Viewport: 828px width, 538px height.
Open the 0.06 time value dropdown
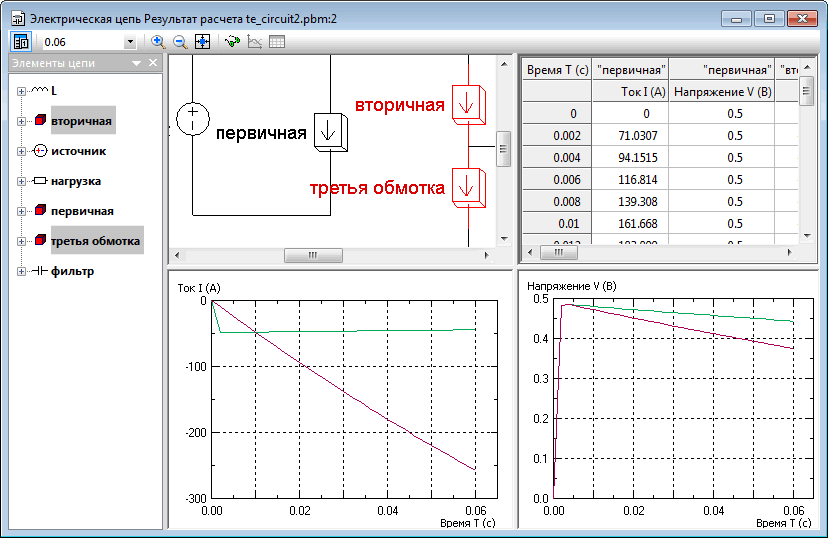click(130, 42)
